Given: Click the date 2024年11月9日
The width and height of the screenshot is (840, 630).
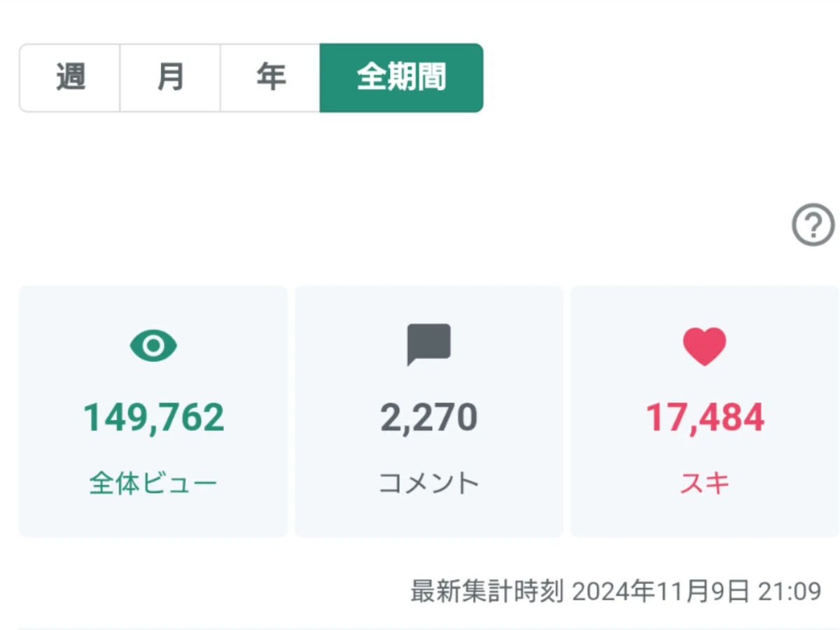Looking at the screenshot, I should pos(660,591).
